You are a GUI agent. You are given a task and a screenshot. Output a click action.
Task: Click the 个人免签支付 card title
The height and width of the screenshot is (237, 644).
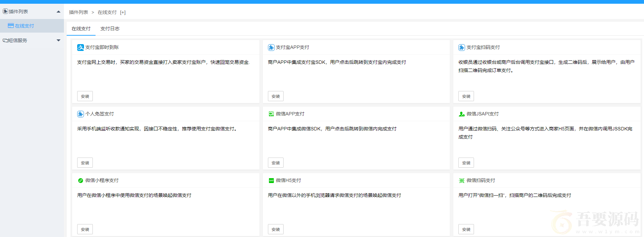pos(100,114)
